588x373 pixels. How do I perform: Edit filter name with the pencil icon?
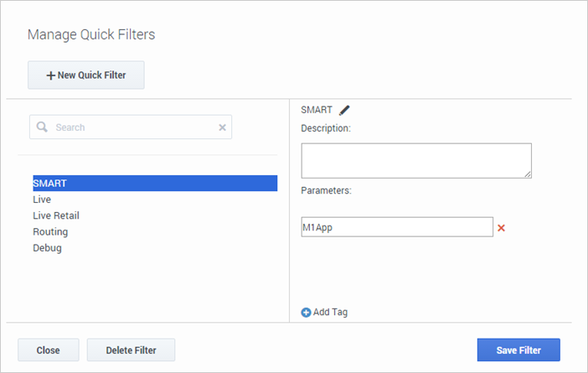coord(344,110)
